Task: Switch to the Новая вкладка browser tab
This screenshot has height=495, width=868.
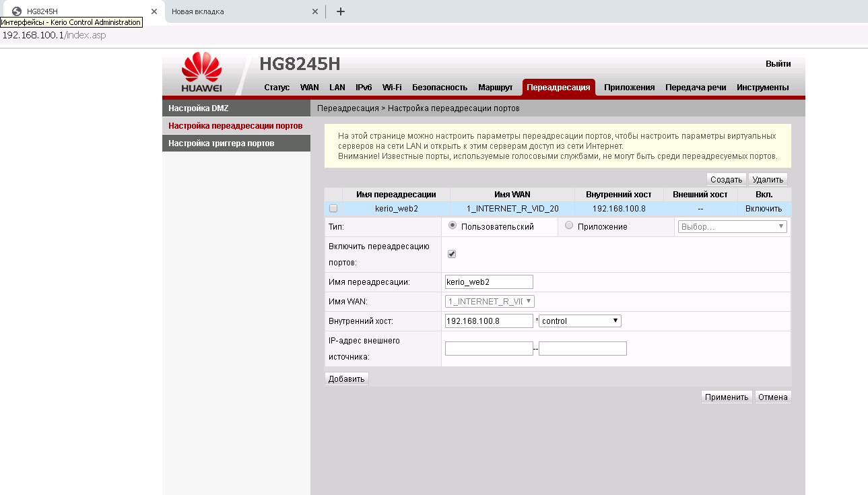Action: coord(244,11)
